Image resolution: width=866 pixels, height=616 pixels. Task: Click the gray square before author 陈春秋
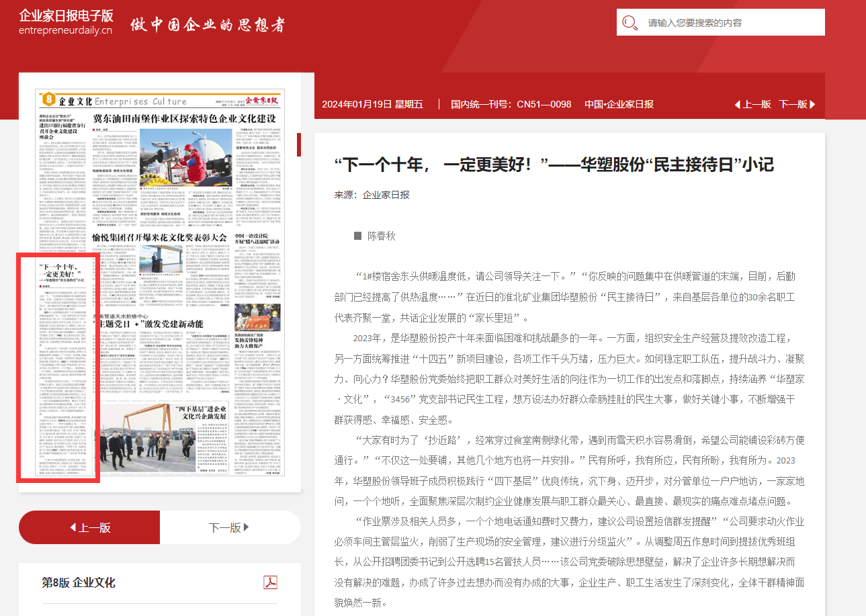[x=357, y=236]
